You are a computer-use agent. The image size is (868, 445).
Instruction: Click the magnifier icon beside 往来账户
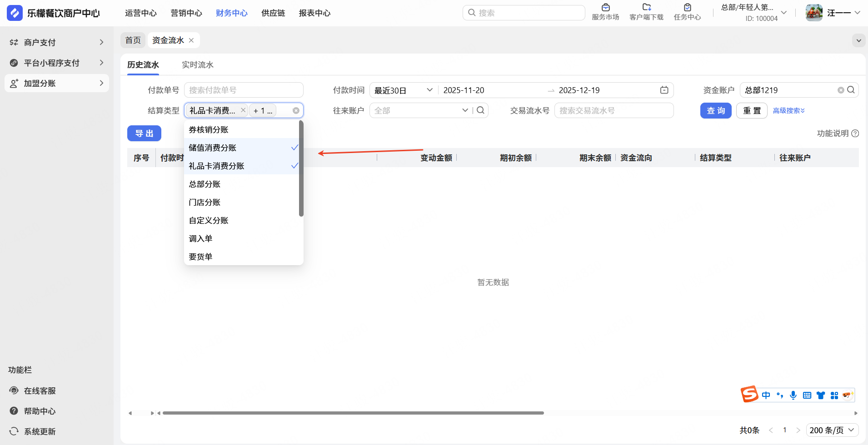coord(480,110)
